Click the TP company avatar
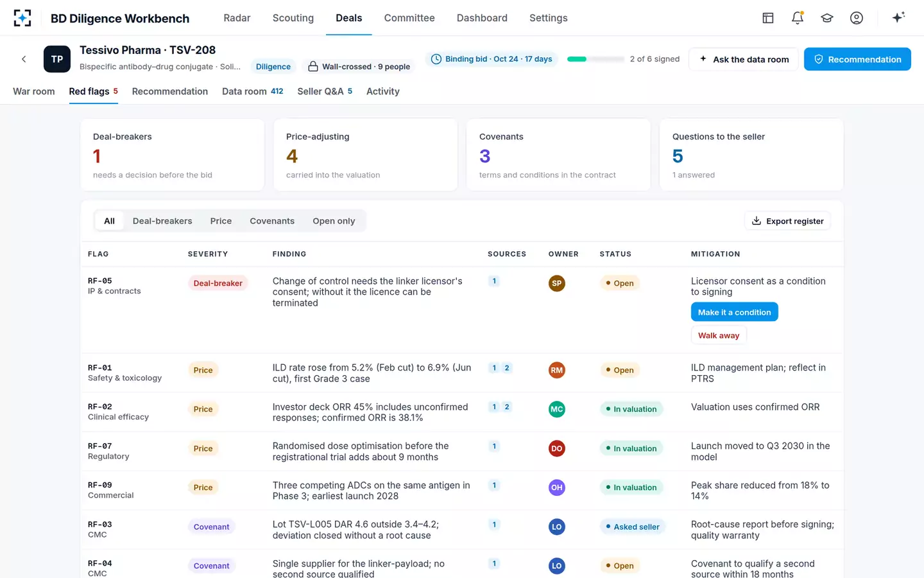Viewport: 924px width, 578px height. [57, 59]
